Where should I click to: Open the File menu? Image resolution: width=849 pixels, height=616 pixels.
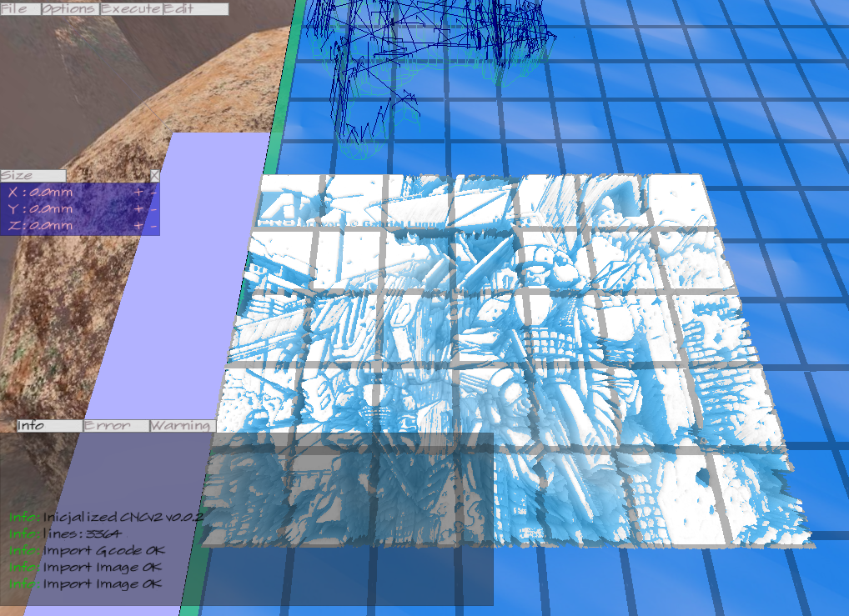[x=21, y=8]
